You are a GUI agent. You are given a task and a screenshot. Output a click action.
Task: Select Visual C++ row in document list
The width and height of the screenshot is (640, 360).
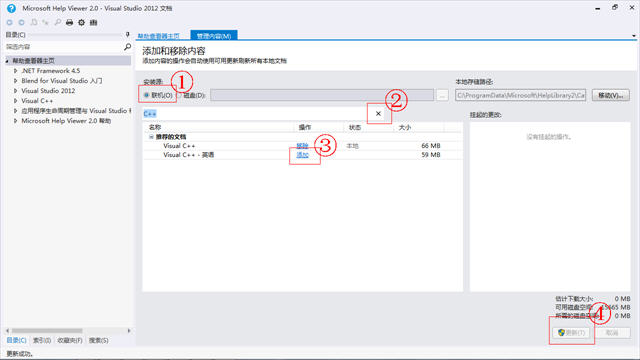(x=302, y=146)
